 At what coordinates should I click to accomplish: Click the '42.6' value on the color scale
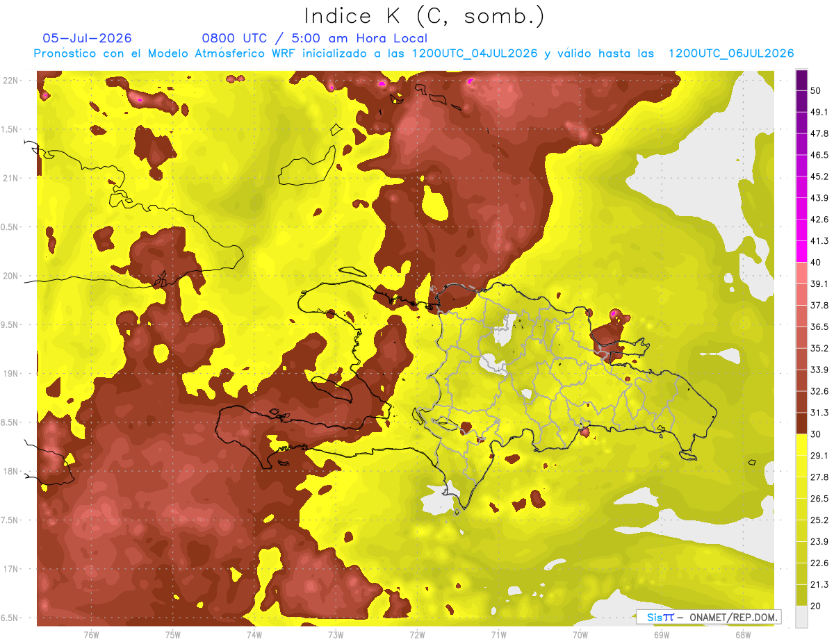819,220
